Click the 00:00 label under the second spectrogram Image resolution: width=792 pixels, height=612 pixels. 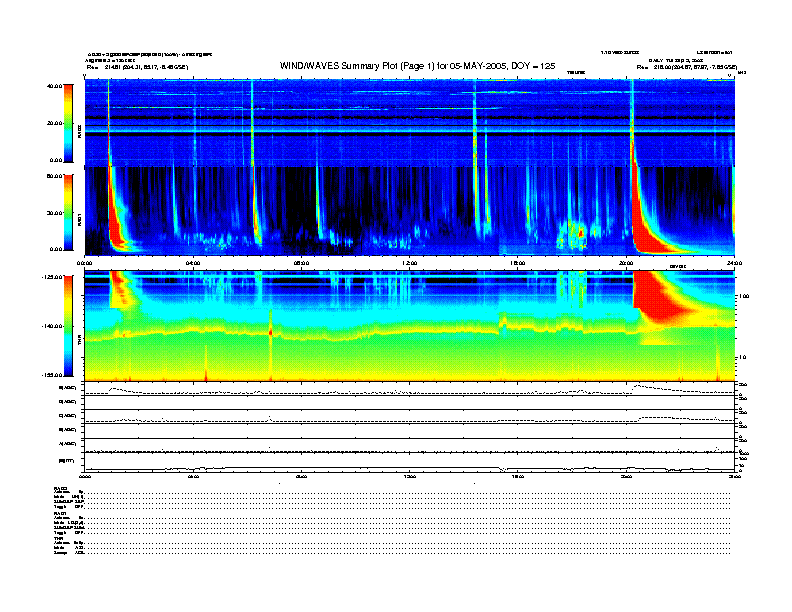(84, 263)
